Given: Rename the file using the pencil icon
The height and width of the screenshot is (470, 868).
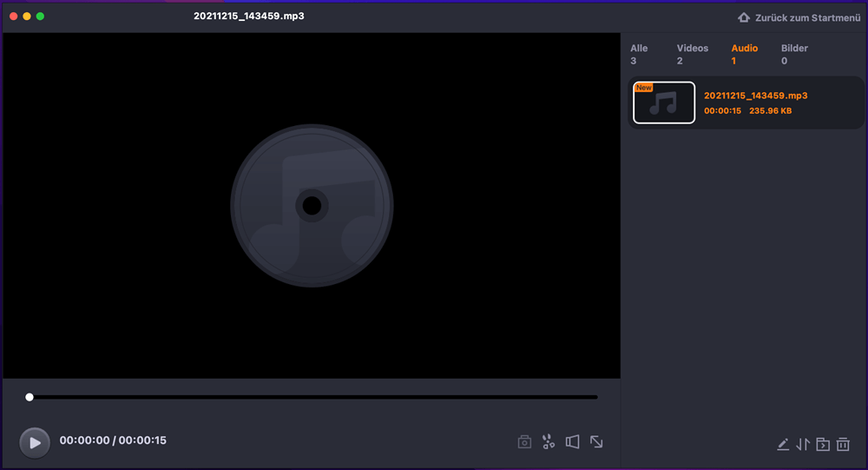Looking at the screenshot, I should [x=783, y=444].
